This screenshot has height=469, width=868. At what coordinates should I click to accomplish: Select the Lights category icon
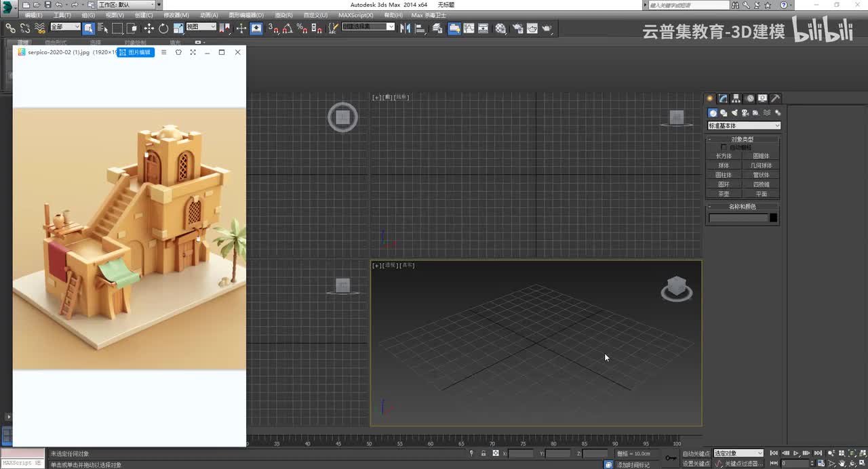pyautogui.click(x=734, y=113)
